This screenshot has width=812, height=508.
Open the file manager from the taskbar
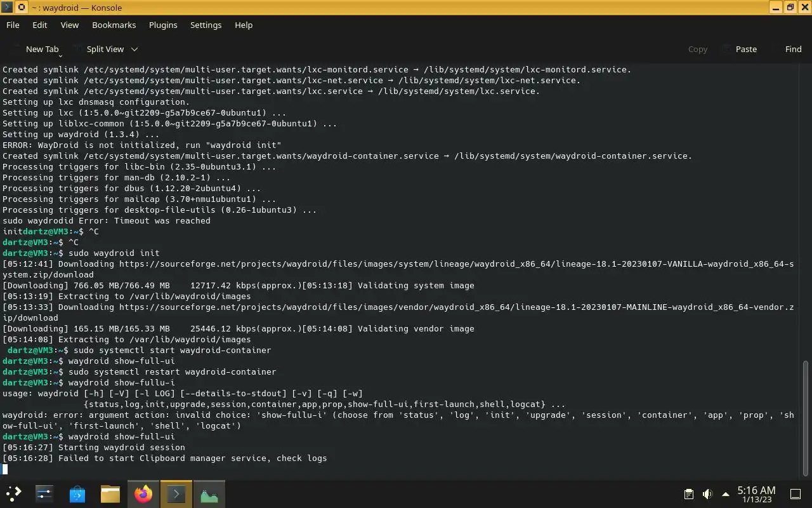[x=110, y=493]
